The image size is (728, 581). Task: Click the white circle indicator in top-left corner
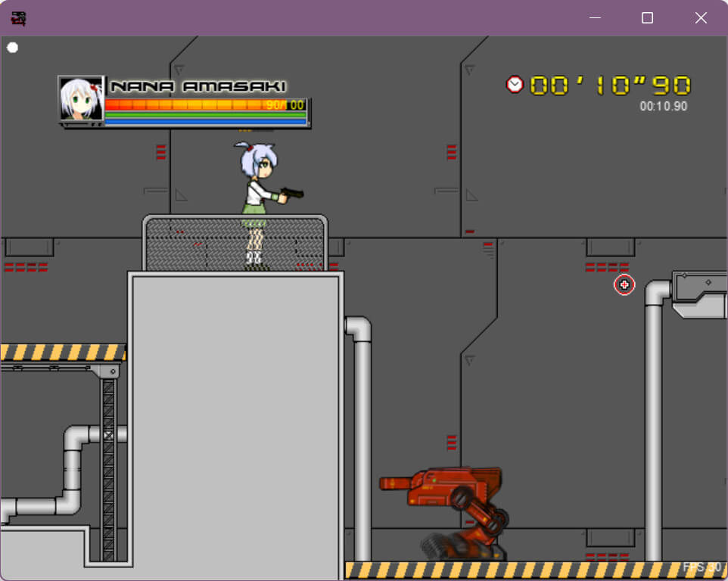pyautogui.click(x=13, y=48)
